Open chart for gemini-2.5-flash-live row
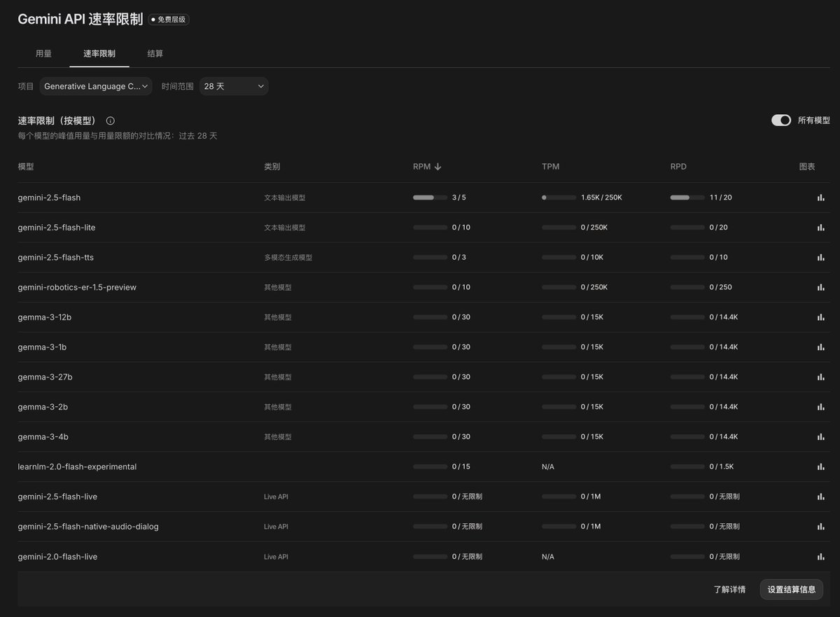840x617 pixels. [820, 497]
